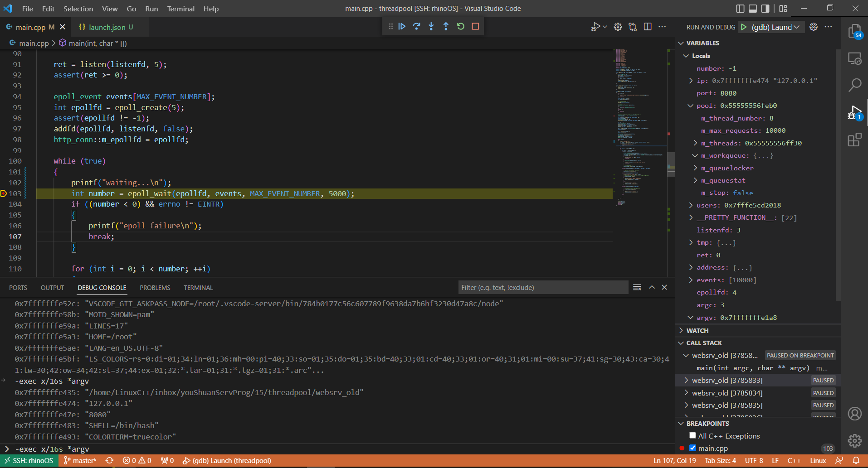Open debug configuration dropdown (gdb) Launch
This screenshot has width=868, height=468.
(x=775, y=27)
